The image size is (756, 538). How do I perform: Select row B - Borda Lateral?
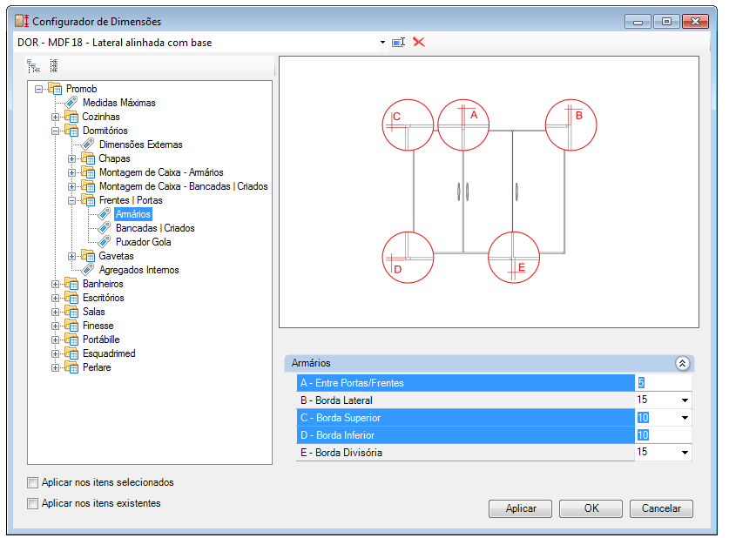point(465,400)
